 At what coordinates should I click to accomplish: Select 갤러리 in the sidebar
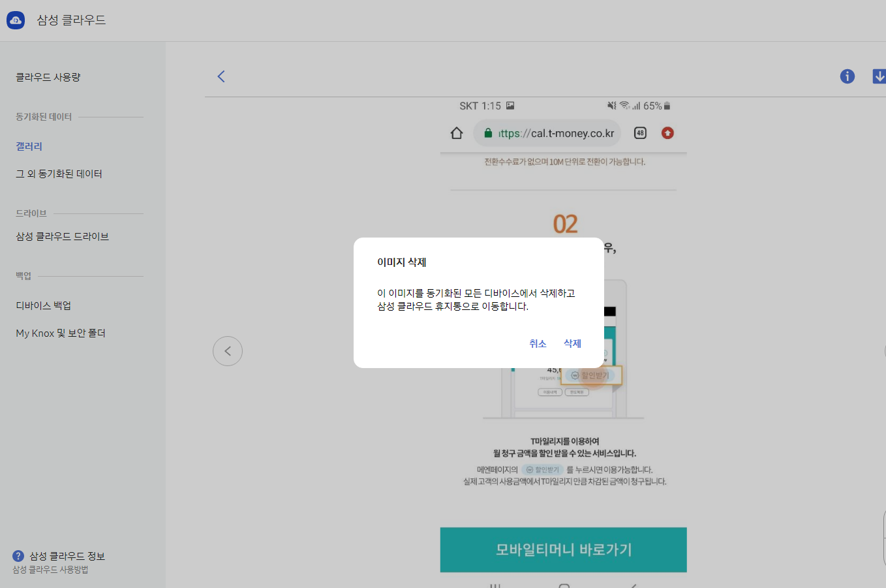[x=29, y=146]
